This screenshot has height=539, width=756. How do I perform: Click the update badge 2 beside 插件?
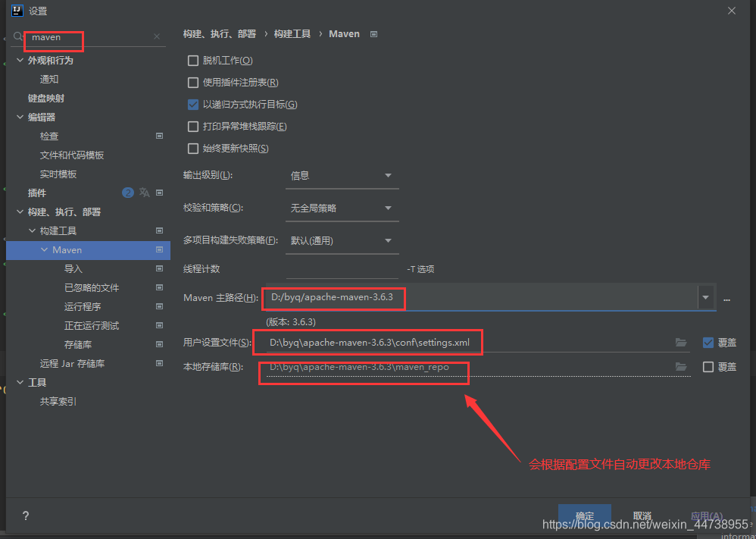pyautogui.click(x=128, y=193)
